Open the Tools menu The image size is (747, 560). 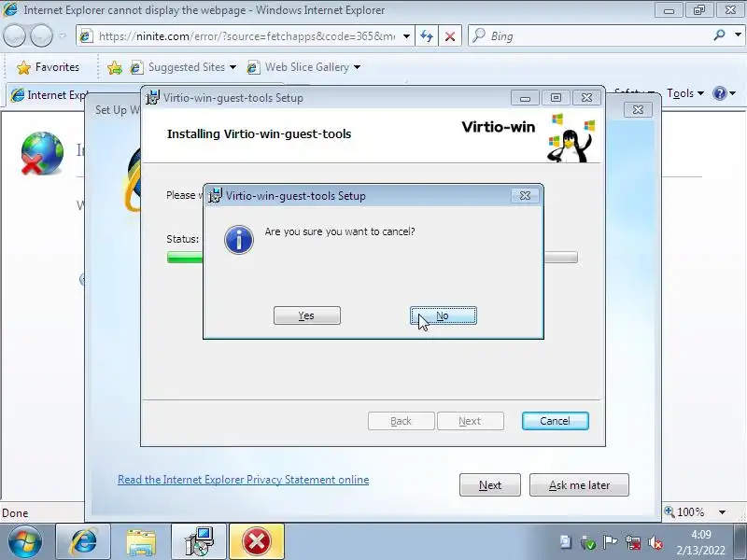coord(685,93)
